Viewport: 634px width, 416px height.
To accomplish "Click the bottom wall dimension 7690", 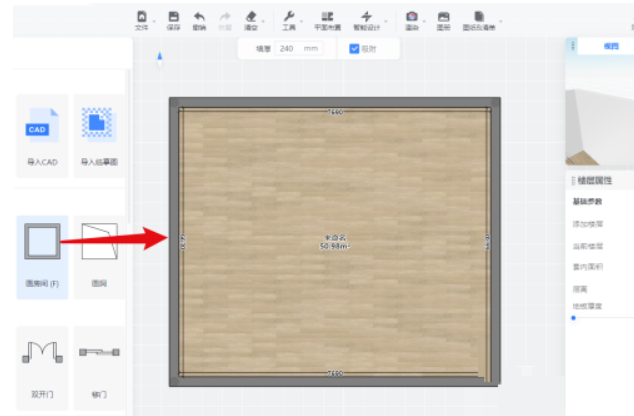I will (335, 373).
